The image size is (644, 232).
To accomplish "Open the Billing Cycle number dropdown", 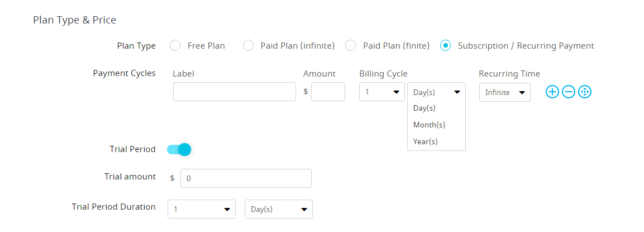I will [382, 92].
